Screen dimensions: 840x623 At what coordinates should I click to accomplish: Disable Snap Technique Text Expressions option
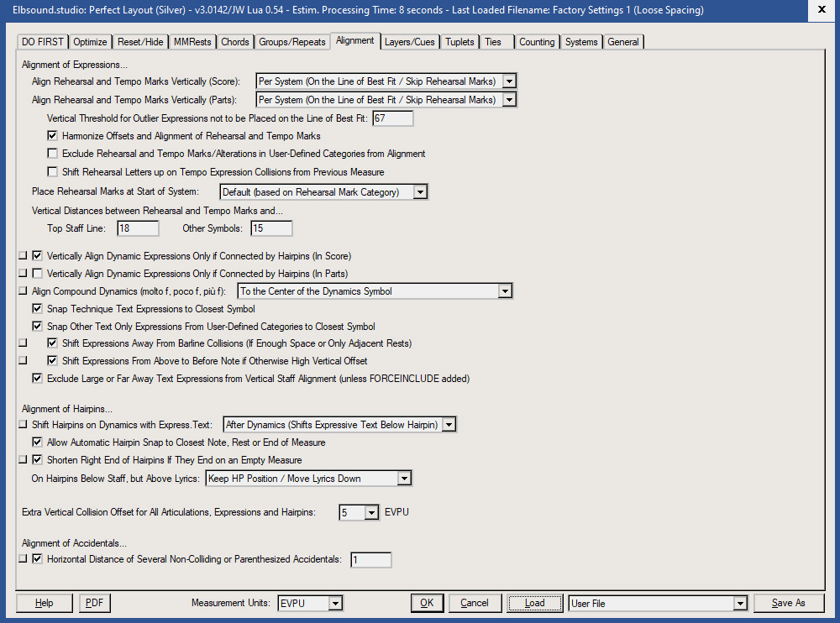coord(37,308)
